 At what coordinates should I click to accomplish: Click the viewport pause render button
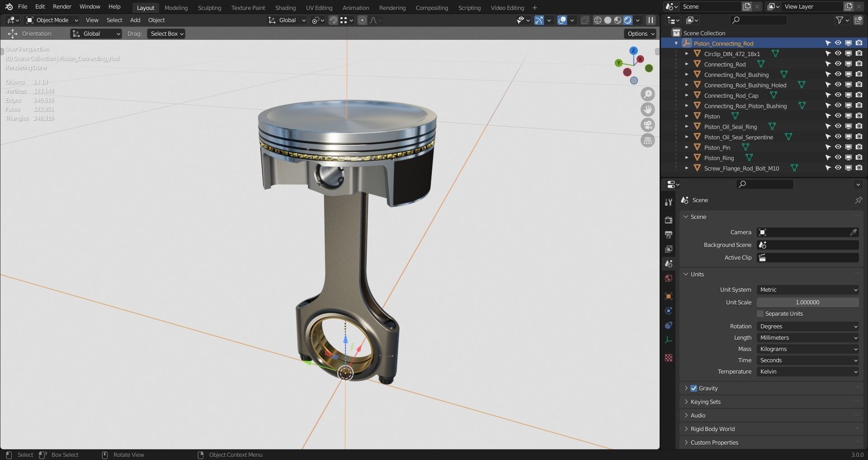[651, 20]
